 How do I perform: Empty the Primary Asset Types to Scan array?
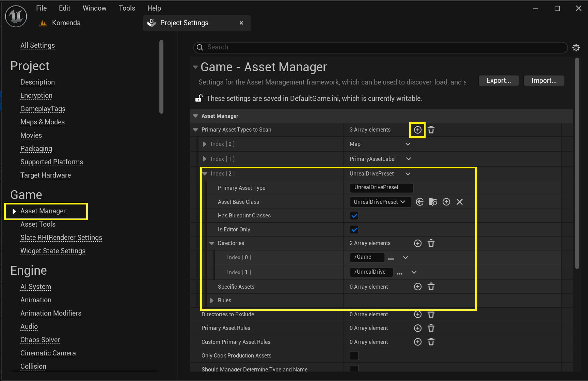[431, 130]
